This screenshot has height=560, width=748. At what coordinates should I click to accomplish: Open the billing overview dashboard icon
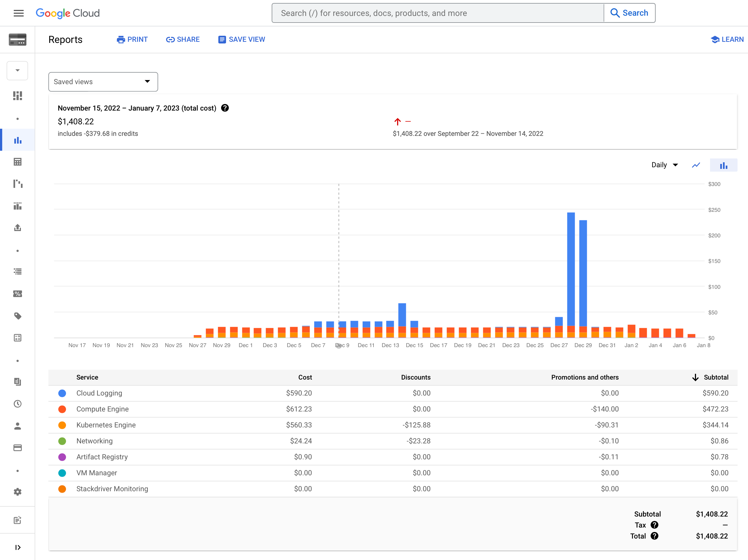point(18,96)
